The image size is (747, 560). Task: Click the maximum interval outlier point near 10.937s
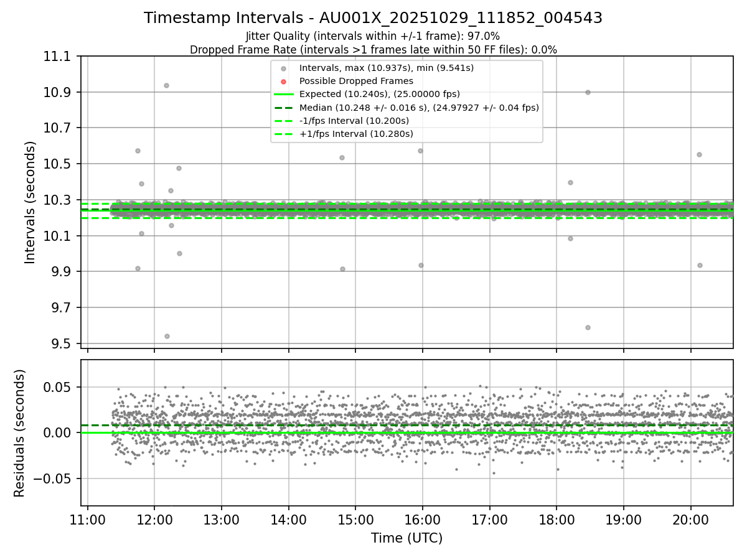tap(166, 85)
